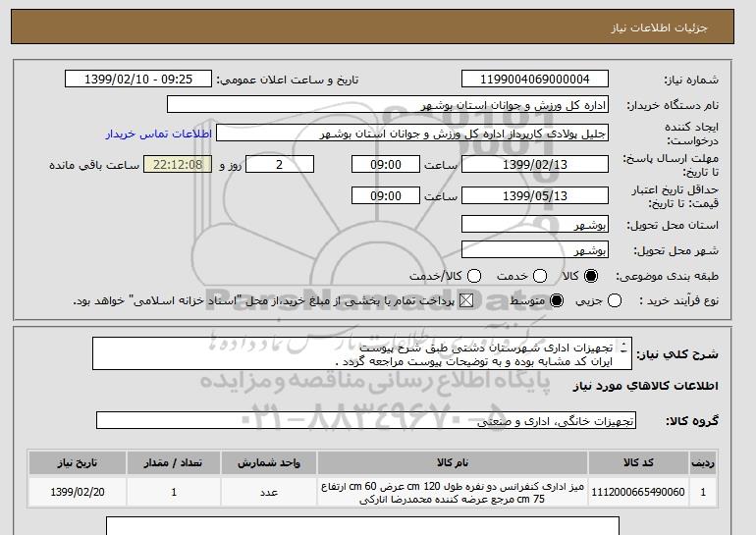Click the تعداد / مقدار column header
The width and height of the screenshot is (756, 535).
coord(174,462)
